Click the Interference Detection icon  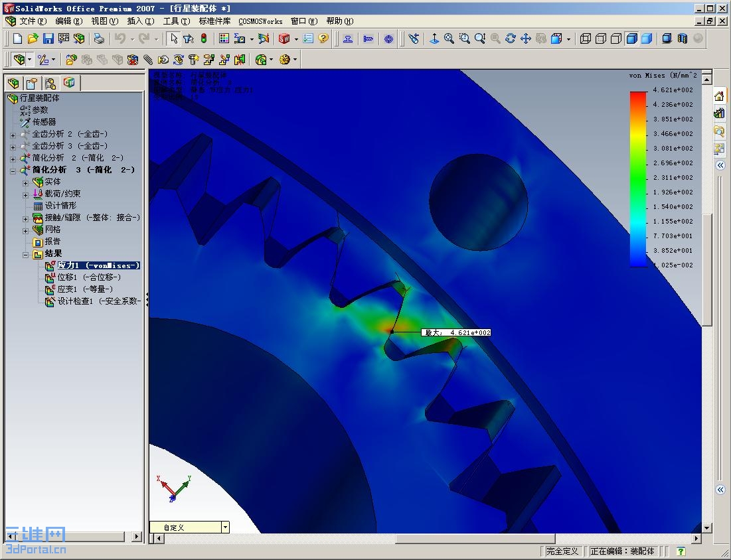point(240,60)
